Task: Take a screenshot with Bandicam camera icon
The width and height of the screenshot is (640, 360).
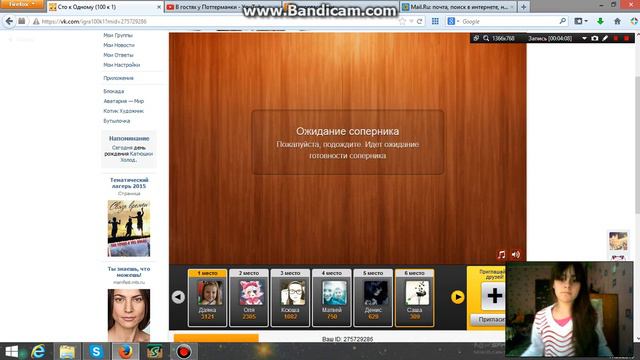Action: [x=595, y=38]
